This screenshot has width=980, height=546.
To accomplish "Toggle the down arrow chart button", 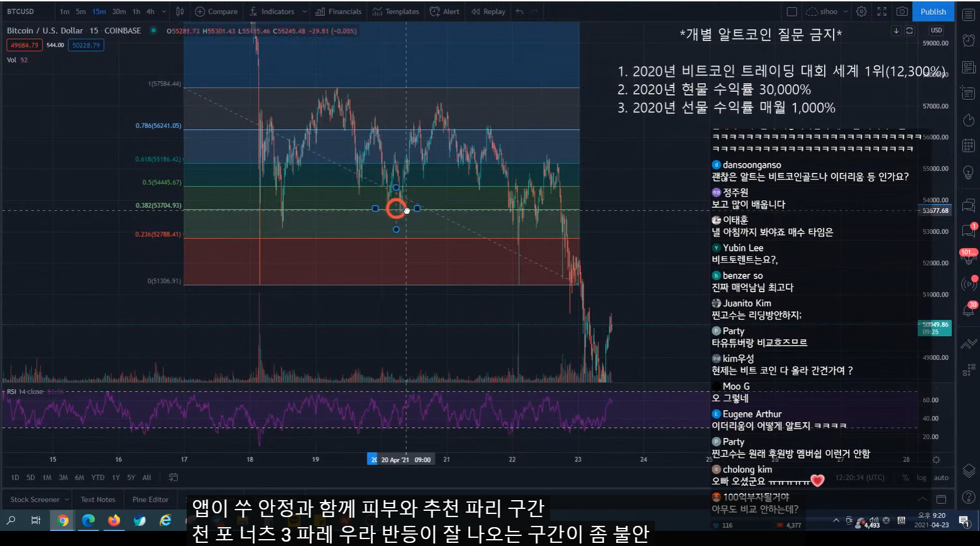I will click(896, 30).
